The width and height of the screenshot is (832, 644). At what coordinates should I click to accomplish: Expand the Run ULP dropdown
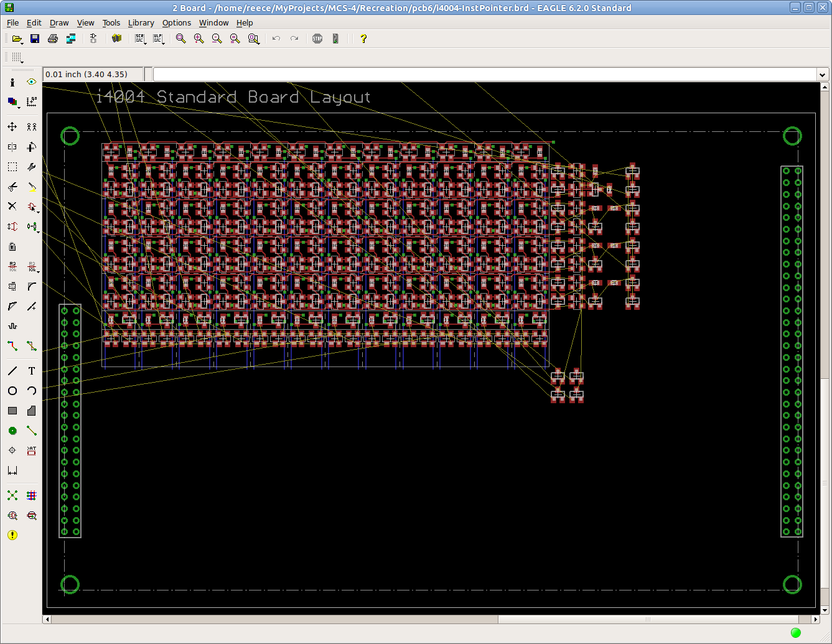[x=162, y=42]
